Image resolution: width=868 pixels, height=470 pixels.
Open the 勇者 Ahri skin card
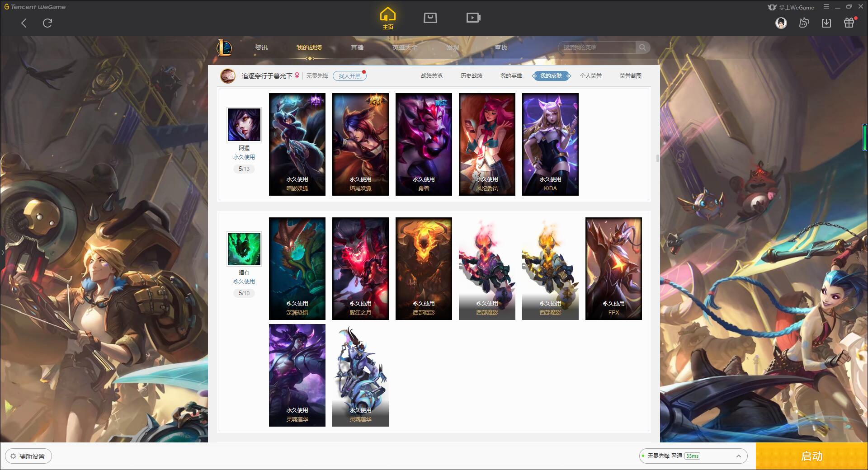coord(424,144)
